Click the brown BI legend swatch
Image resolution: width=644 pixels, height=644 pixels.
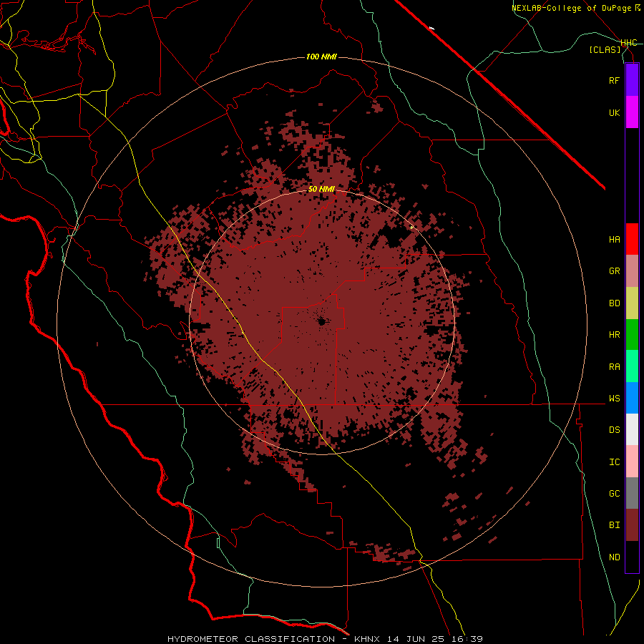[x=632, y=525]
